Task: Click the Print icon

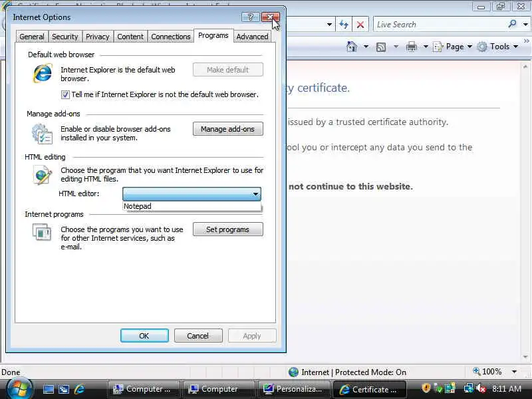Action: pyautogui.click(x=412, y=47)
